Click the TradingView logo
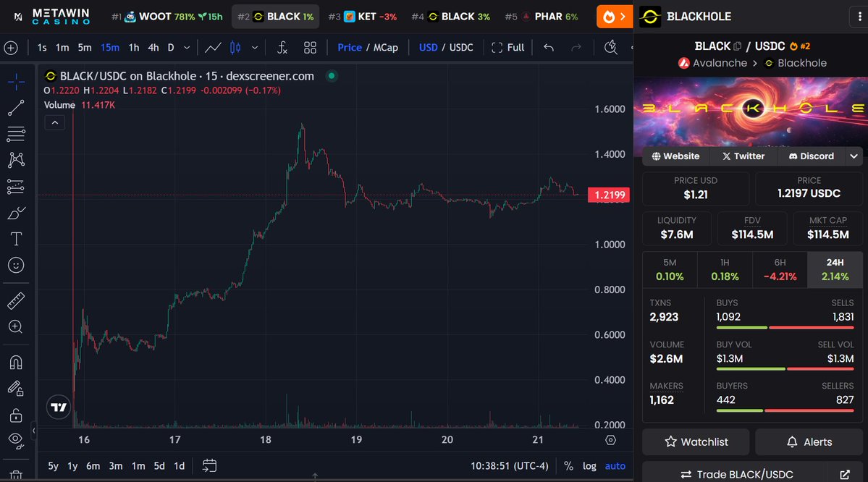This screenshot has width=868, height=482. [x=59, y=408]
